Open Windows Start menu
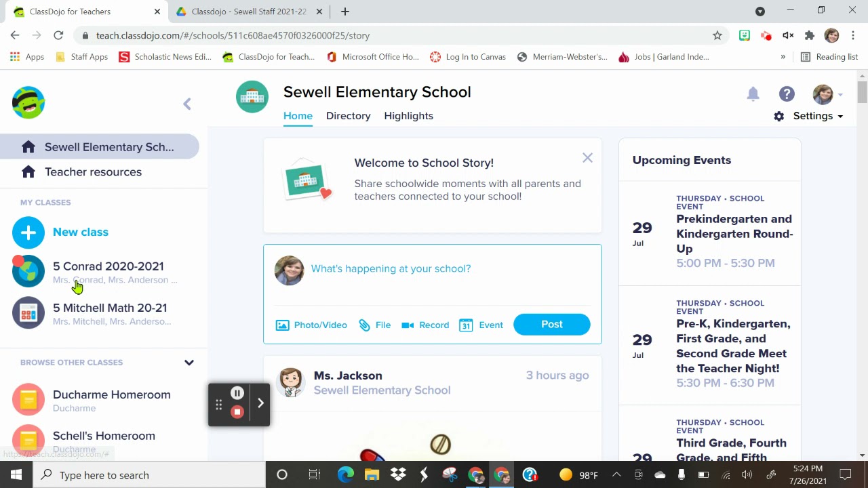Image resolution: width=868 pixels, height=488 pixels. pos(16,475)
